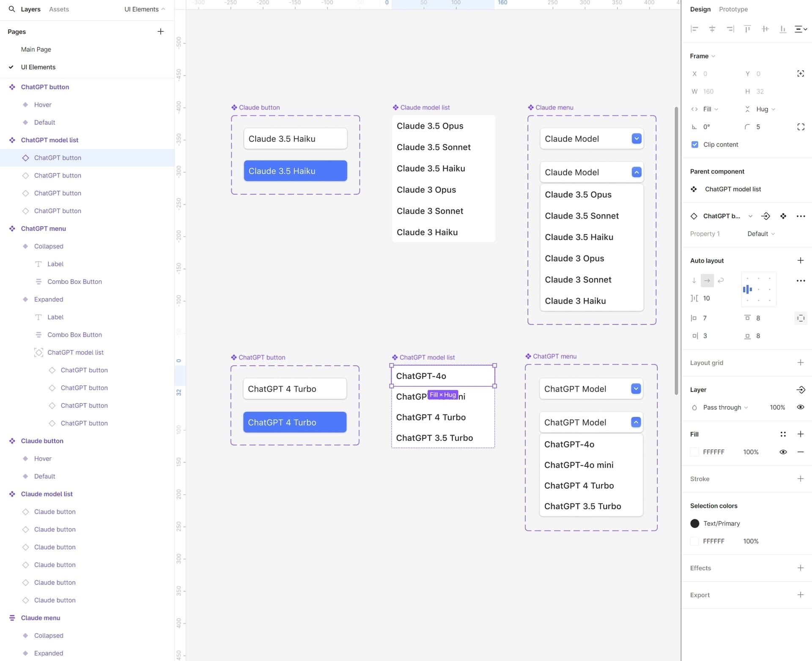This screenshot has height=661, width=812.
Task: Open parent component ChatGPT model list
Action: click(x=732, y=189)
